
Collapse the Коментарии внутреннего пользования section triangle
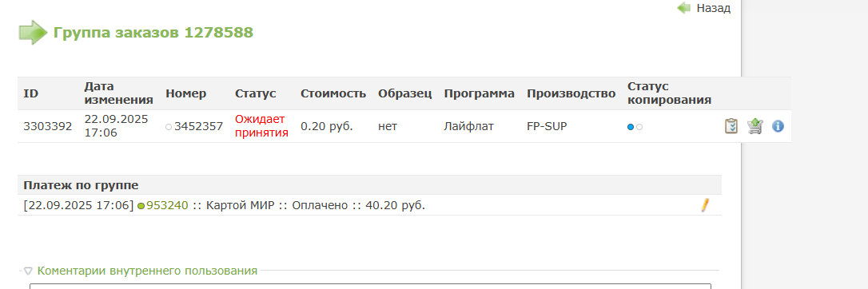pyautogui.click(x=28, y=271)
